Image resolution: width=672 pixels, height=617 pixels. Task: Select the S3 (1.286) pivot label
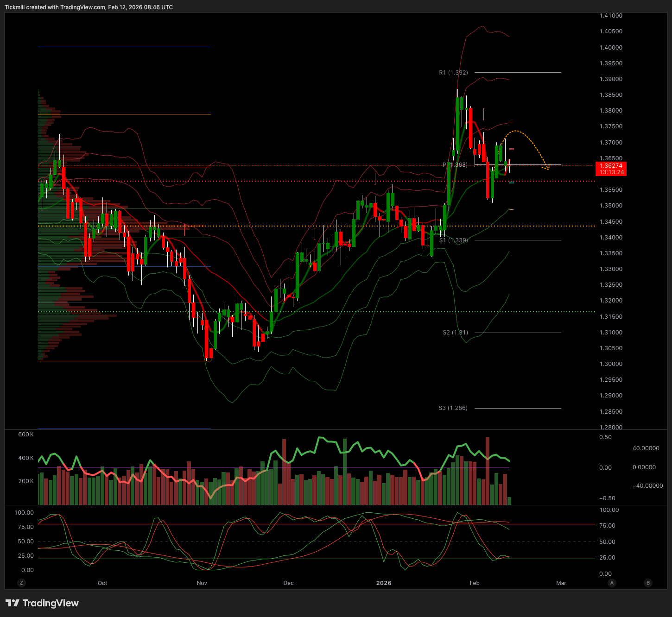click(453, 408)
